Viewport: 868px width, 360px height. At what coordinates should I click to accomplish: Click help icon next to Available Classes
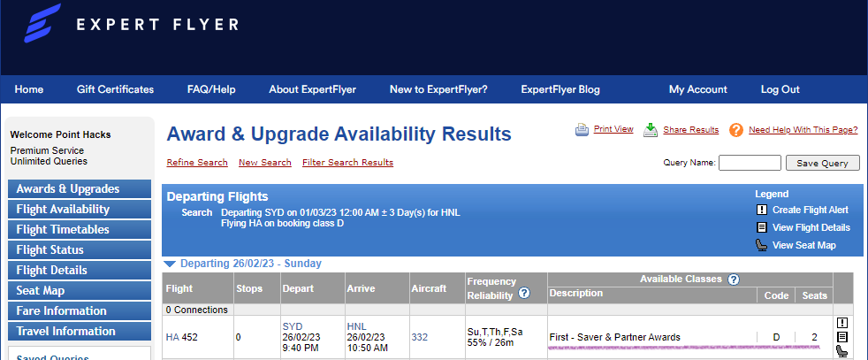coord(734,280)
